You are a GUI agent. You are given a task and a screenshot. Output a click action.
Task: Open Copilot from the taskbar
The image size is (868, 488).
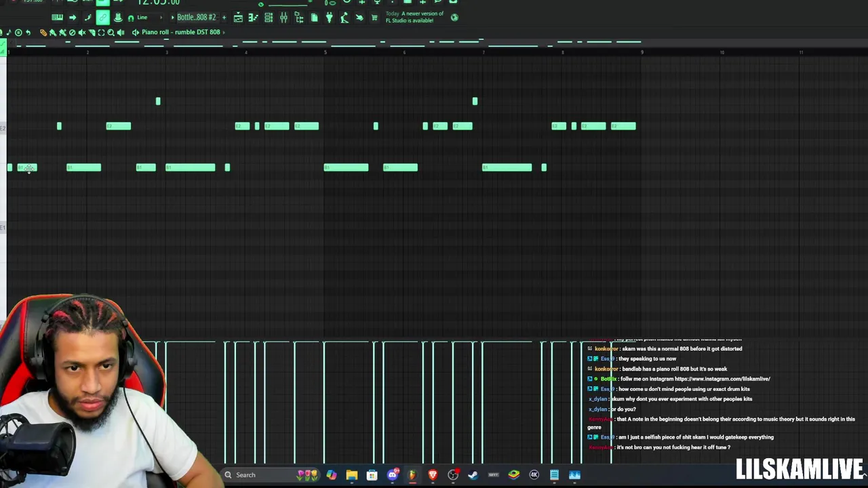click(x=331, y=474)
